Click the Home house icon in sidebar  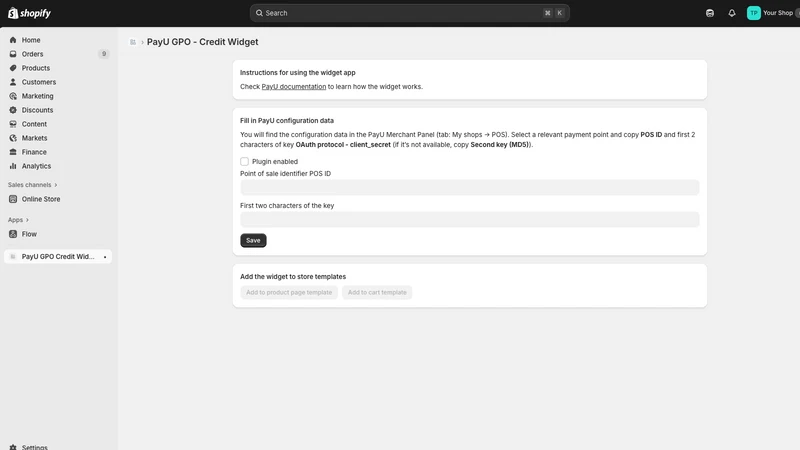coord(13,40)
